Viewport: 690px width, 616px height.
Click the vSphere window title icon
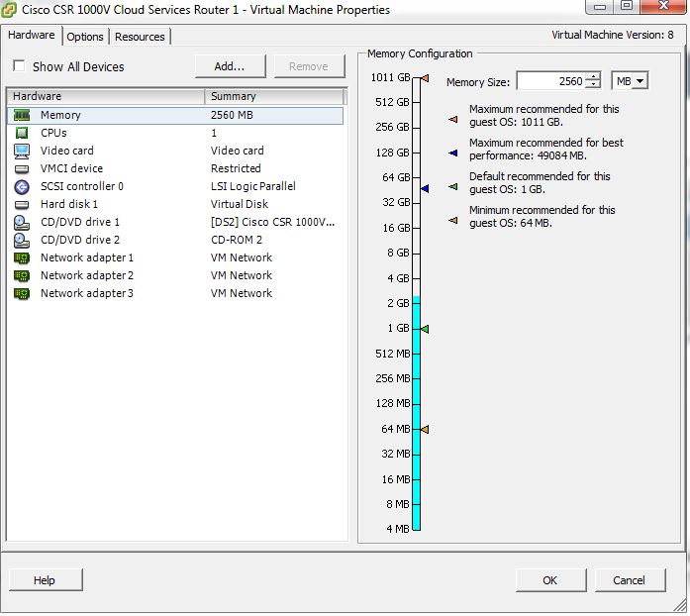(9, 10)
